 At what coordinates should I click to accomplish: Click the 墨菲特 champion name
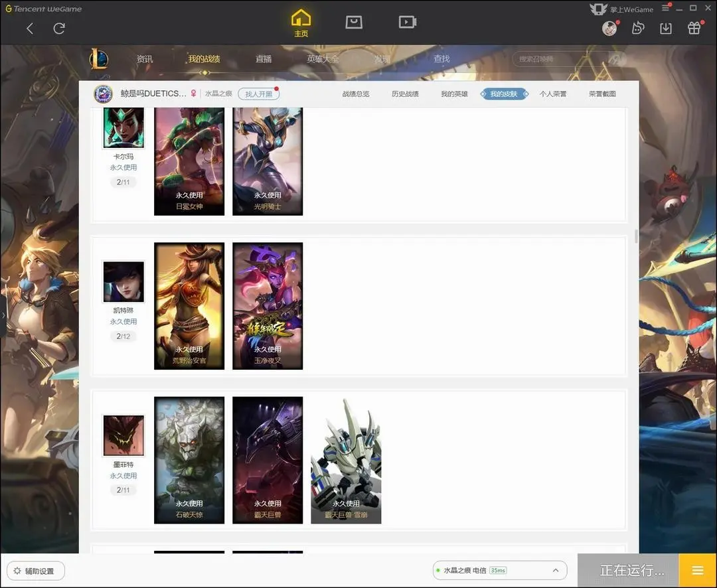(123, 465)
